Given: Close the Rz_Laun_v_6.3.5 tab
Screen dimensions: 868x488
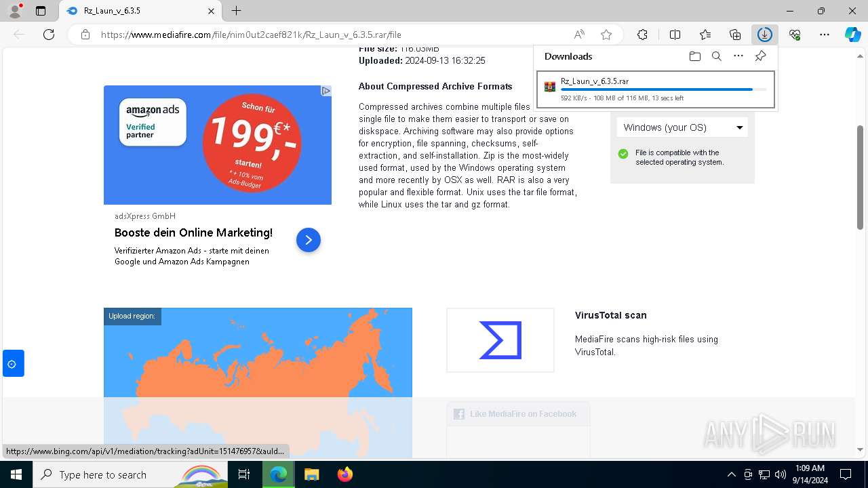Looking at the screenshot, I should click(x=211, y=11).
